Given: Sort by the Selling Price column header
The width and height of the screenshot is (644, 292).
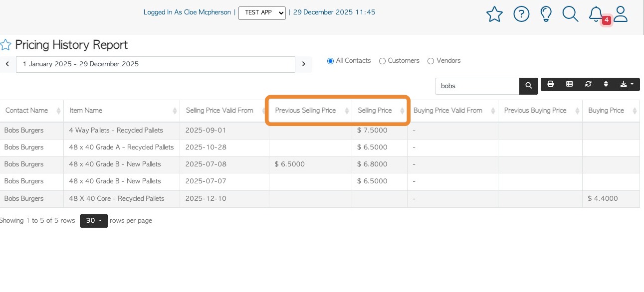Looking at the screenshot, I should click(x=375, y=111).
